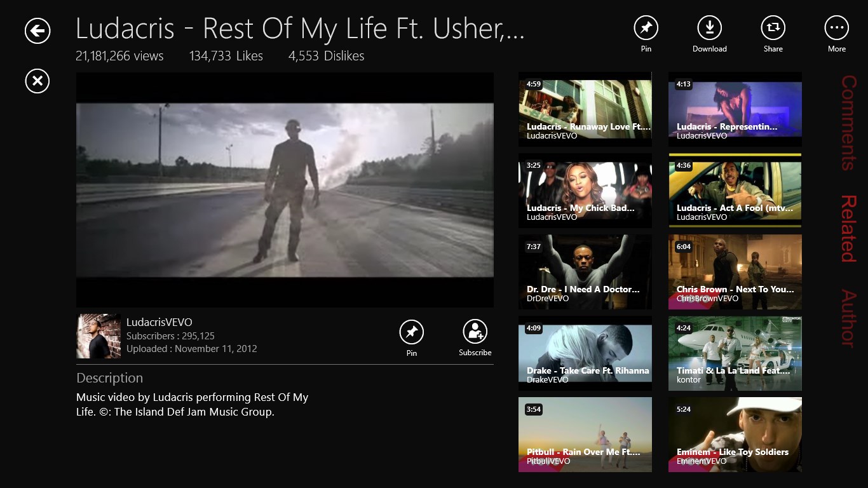Open the Author tab
Screen dimensions: 868x488
[848, 318]
